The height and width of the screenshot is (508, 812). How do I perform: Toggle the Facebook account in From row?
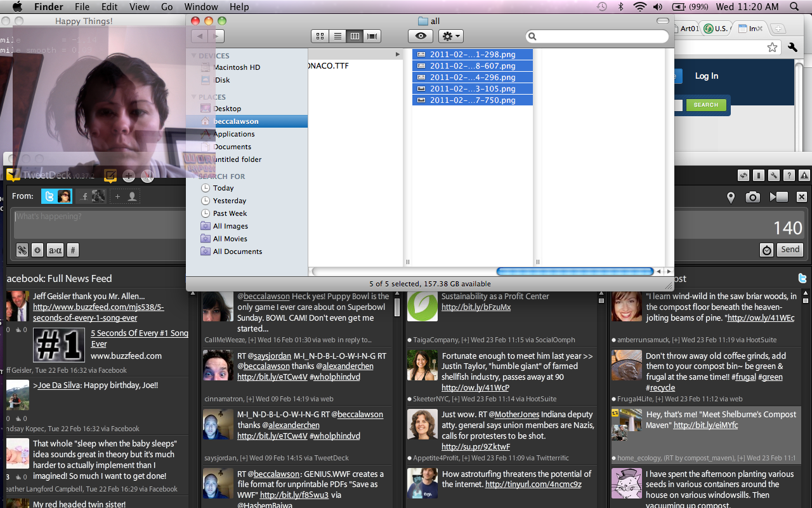92,197
